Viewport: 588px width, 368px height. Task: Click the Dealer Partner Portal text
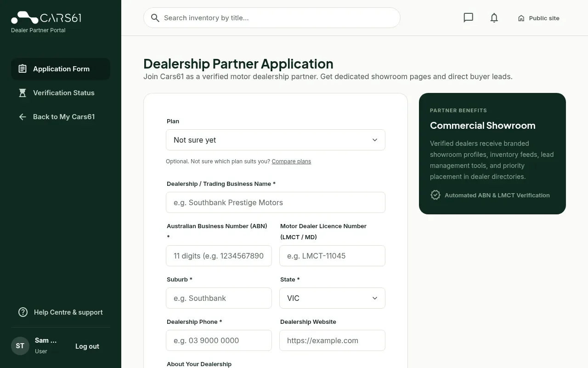coord(38,30)
